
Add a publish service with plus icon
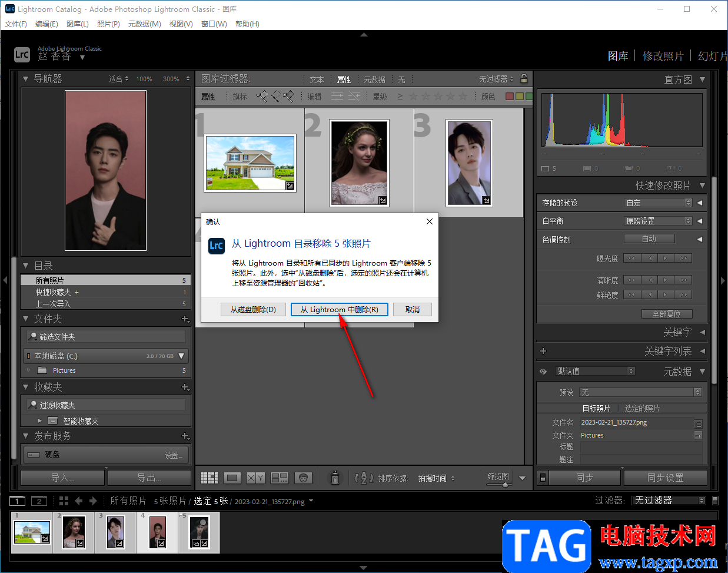(x=185, y=436)
